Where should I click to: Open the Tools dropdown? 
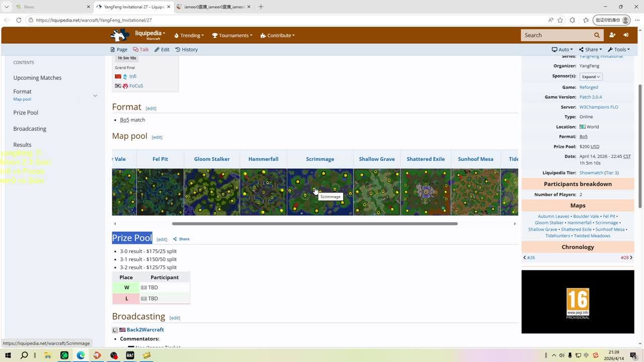tap(619, 49)
